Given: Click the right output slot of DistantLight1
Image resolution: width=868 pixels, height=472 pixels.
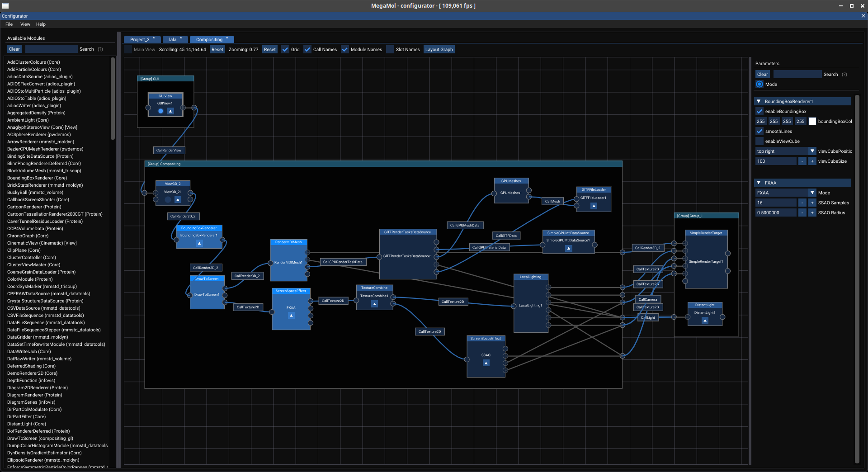Looking at the screenshot, I should (722, 317).
